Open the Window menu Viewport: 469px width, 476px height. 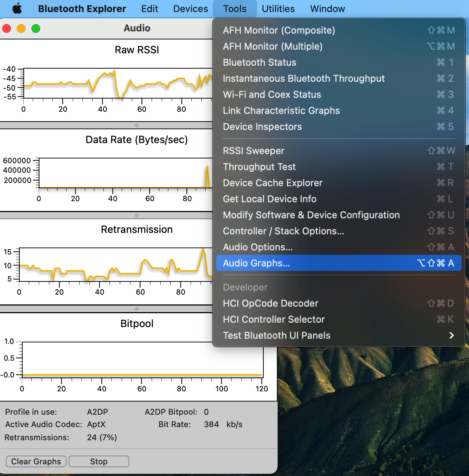coord(328,8)
